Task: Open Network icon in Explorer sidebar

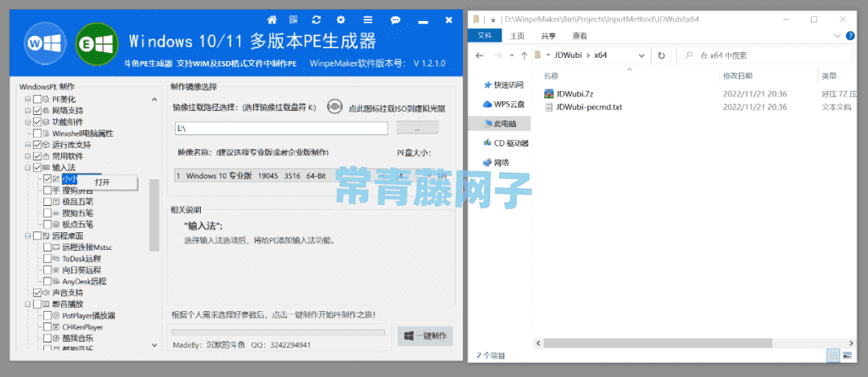Action: point(487,162)
